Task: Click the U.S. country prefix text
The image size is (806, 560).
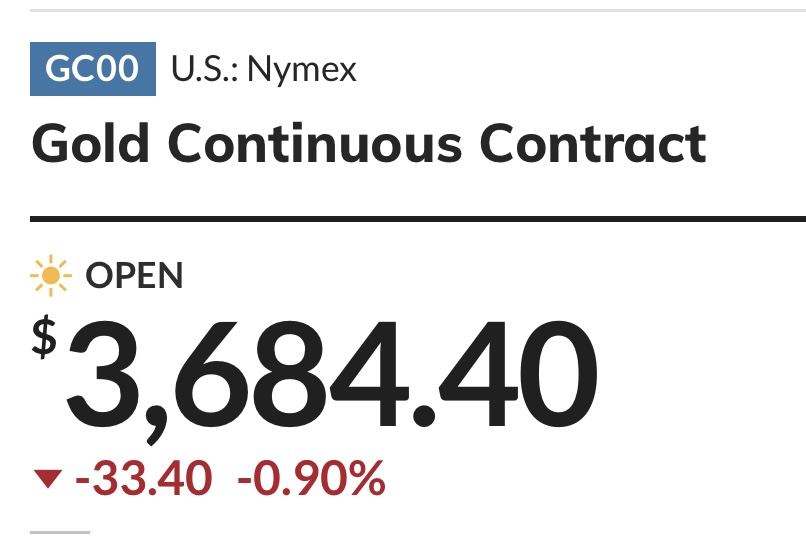Action: click(200, 69)
